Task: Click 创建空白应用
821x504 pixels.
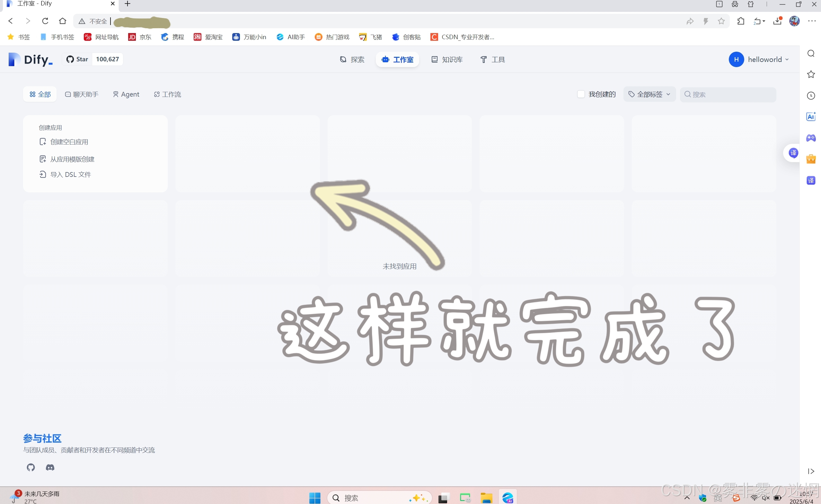Action: (69, 142)
